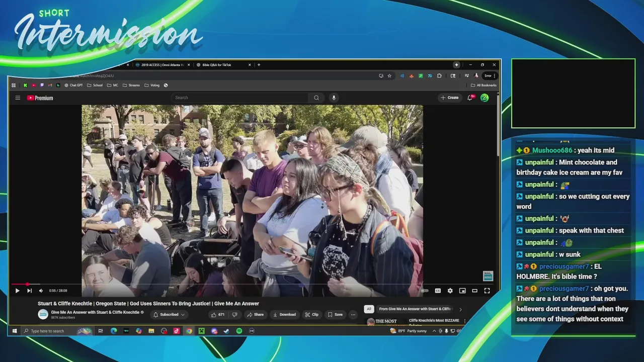The width and height of the screenshot is (644, 362).
Task: Open YouTube notifications bell
Action: click(470, 98)
